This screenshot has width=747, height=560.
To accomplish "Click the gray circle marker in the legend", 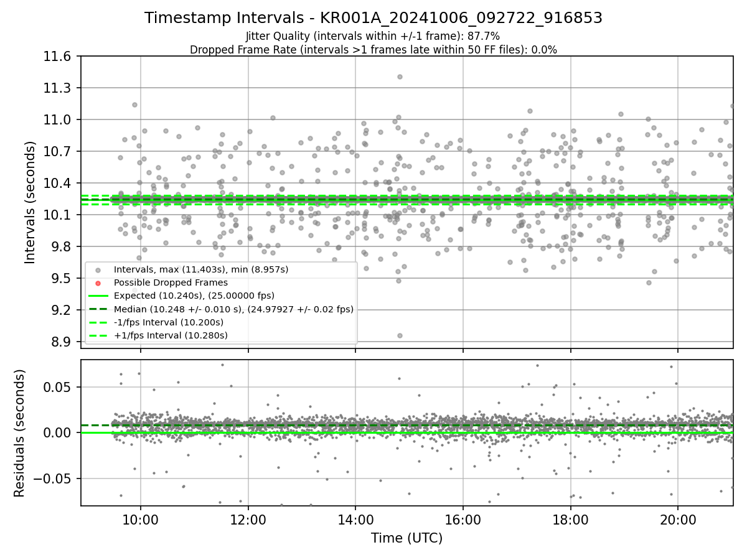I will (98, 269).
